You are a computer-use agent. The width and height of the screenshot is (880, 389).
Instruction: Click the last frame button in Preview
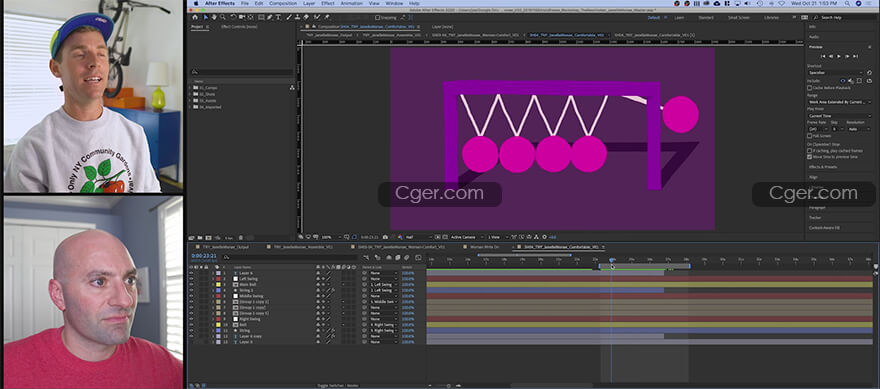coord(855,56)
